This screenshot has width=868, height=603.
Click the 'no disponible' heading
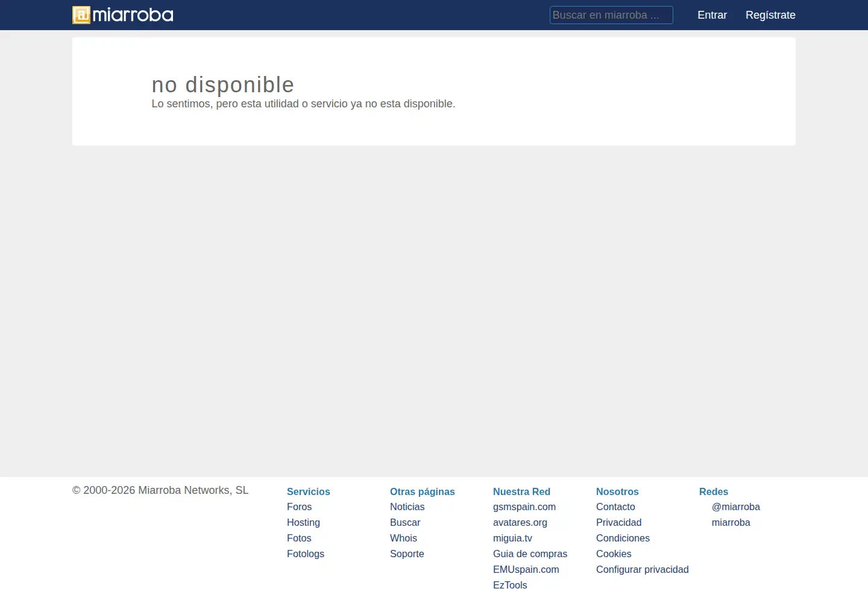coord(223,85)
